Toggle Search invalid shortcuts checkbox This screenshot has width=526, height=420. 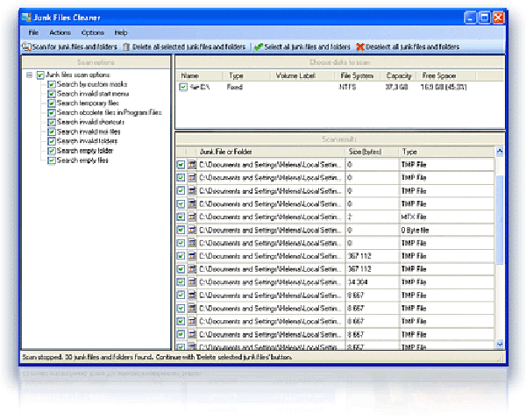pyautogui.click(x=52, y=122)
